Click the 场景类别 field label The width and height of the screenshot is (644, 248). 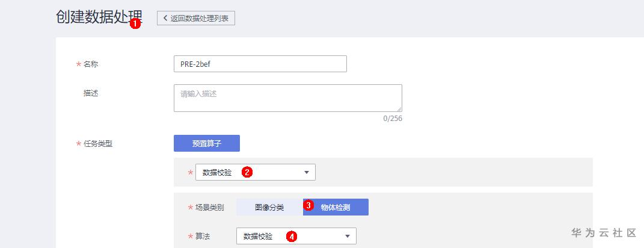tap(210, 207)
